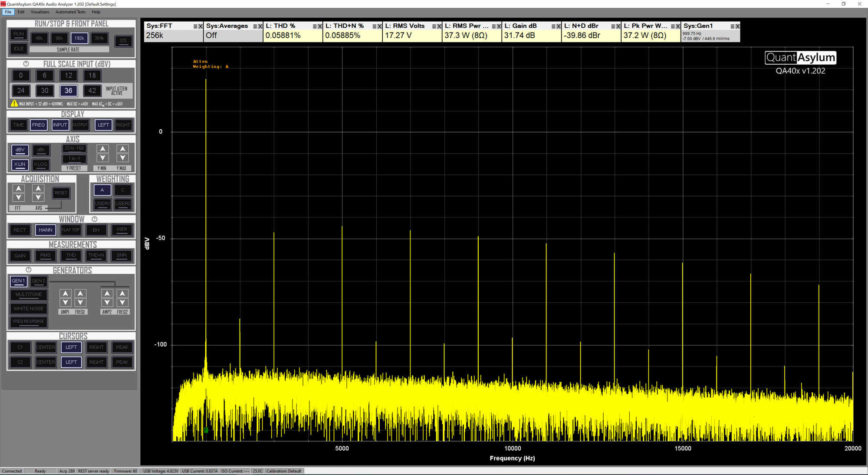The height and width of the screenshot is (475, 868).
Task: Open the Edit menu
Action: point(21,12)
